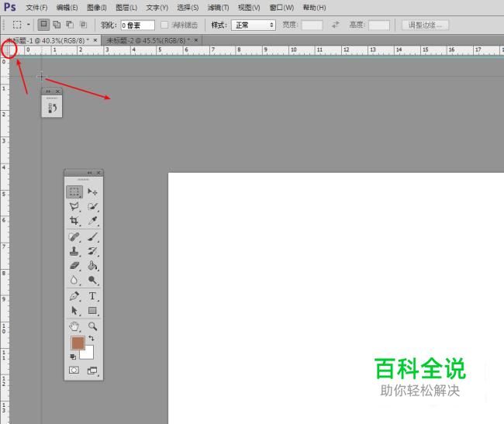This screenshot has width=504, height=424.
Task: Toggle Quick Mask mode in toolbox
Action: 74,371
